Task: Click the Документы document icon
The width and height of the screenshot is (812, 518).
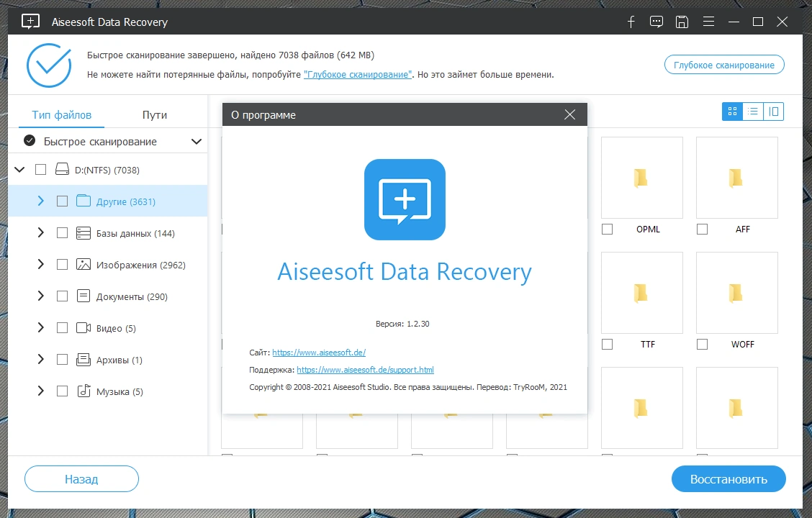Action: [84, 296]
